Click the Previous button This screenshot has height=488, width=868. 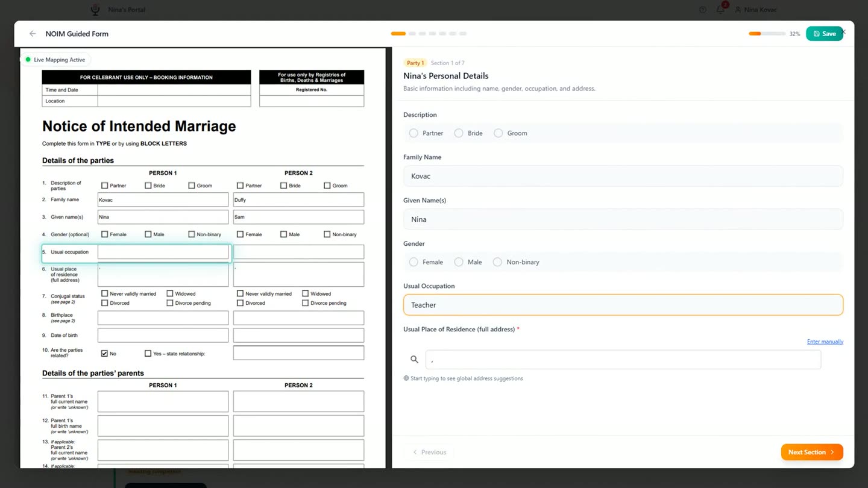429,452
